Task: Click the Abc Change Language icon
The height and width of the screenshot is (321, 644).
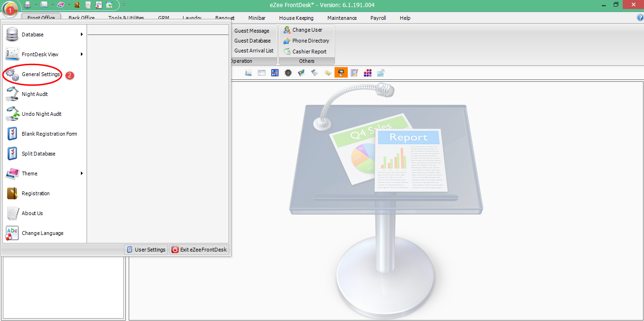Action: tap(11, 233)
